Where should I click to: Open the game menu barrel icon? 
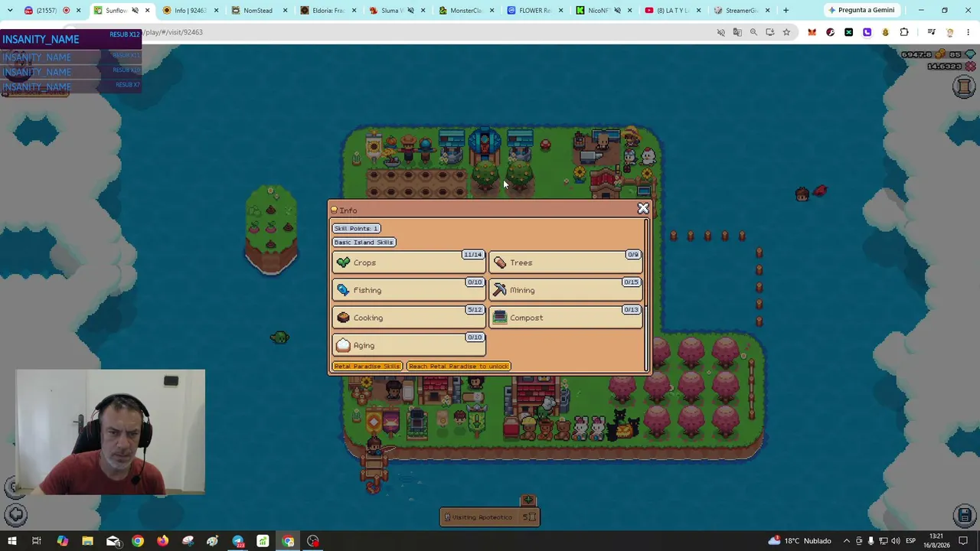[x=964, y=86]
